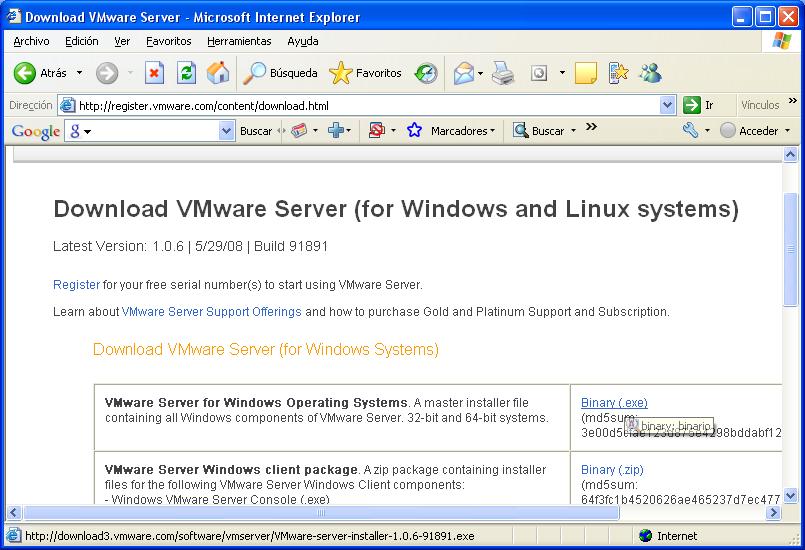This screenshot has width=805, height=550.
Task: Click the History clock icon
Action: (x=426, y=73)
